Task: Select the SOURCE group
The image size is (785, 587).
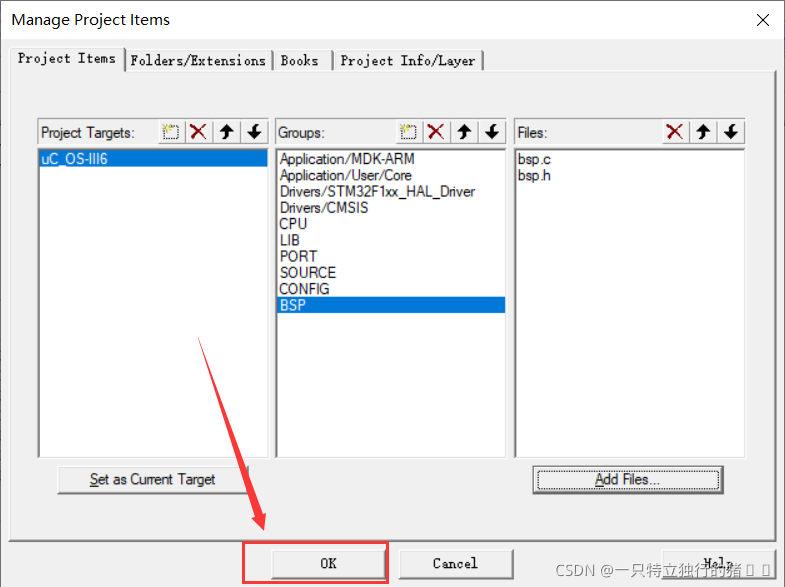Action: tap(390, 273)
